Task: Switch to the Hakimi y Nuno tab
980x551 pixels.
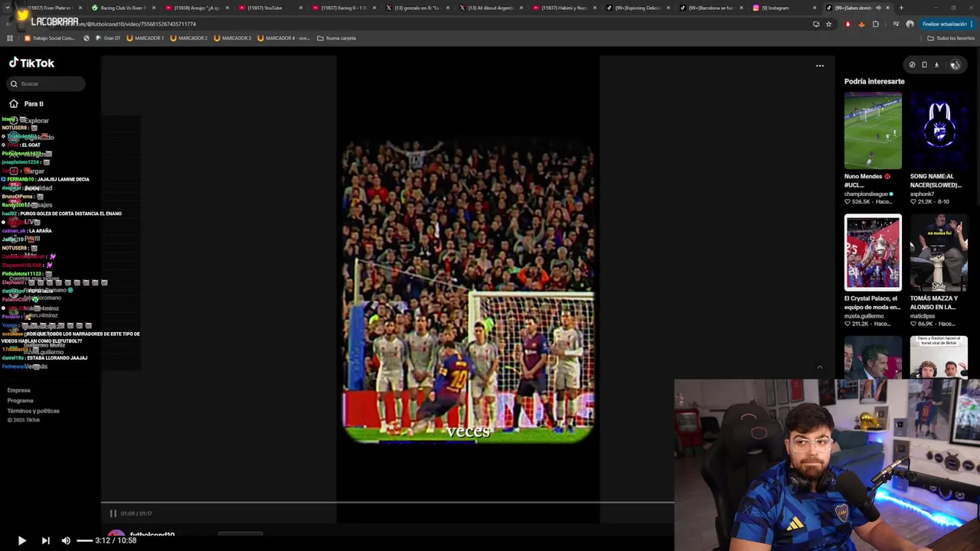Action: tap(563, 8)
